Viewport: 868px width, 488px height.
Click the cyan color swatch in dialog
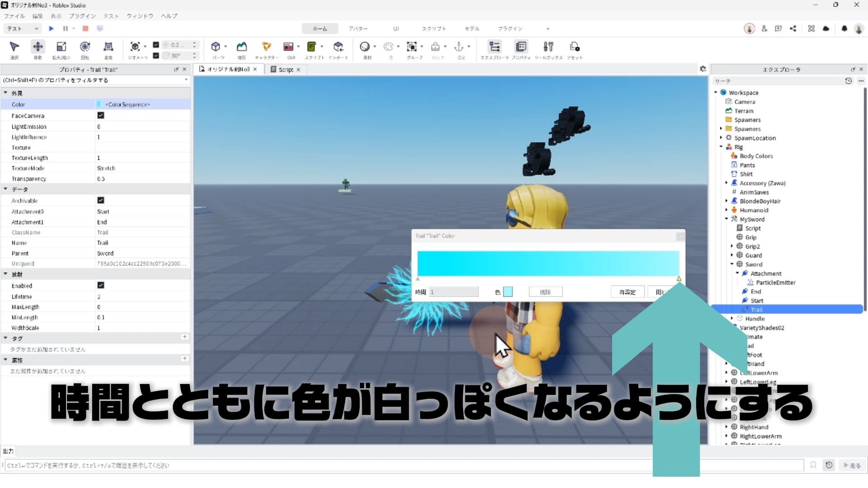pyautogui.click(x=508, y=292)
